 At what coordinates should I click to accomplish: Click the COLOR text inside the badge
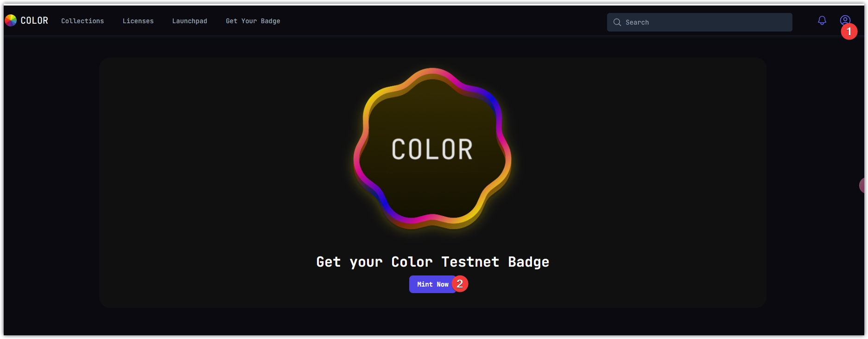click(x=432, y=149)
